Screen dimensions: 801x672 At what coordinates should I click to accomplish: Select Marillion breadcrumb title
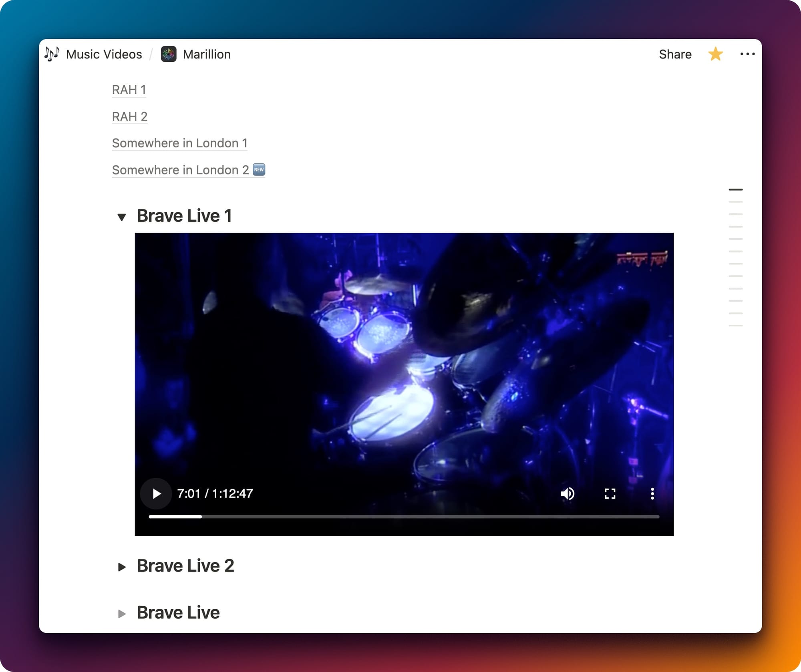207,54
